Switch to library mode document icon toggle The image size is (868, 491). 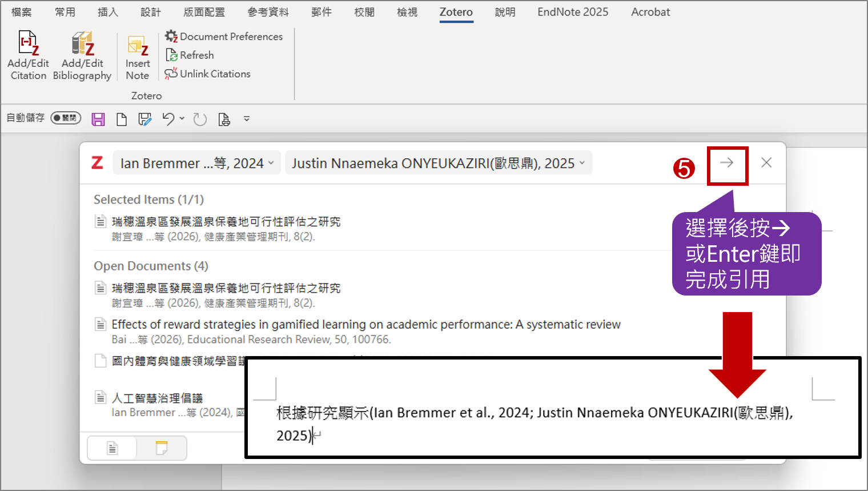click(x=112, y=448)
